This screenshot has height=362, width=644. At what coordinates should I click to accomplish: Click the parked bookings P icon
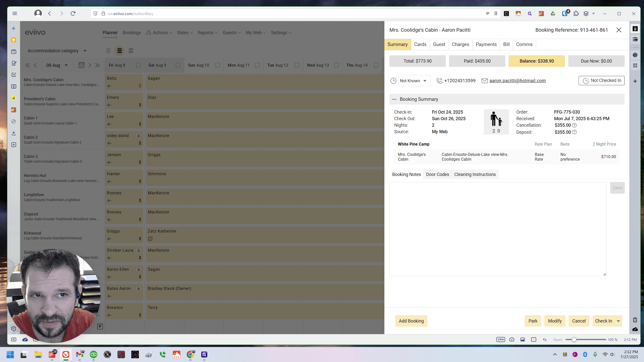100,327
